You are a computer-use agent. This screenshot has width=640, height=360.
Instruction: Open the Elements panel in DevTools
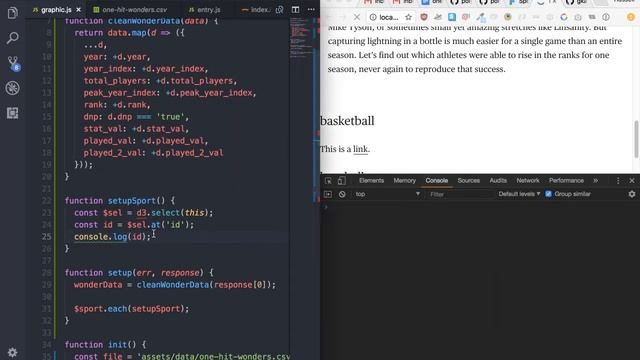coord(371,180)
